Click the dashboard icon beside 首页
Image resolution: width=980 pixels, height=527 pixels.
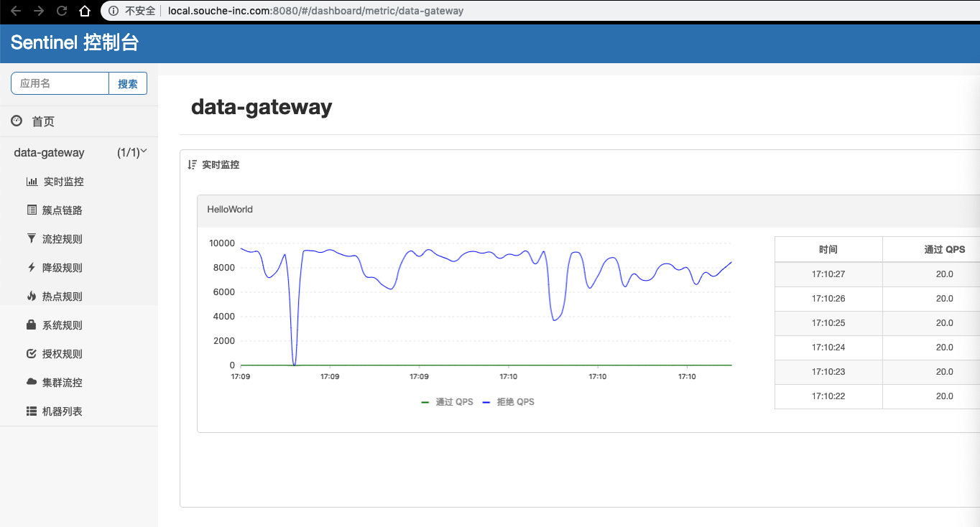[x=17, y=121]
